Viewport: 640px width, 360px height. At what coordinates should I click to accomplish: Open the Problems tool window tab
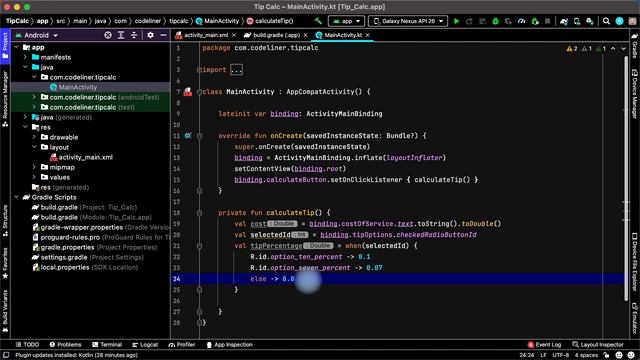[x=65, y=344]
